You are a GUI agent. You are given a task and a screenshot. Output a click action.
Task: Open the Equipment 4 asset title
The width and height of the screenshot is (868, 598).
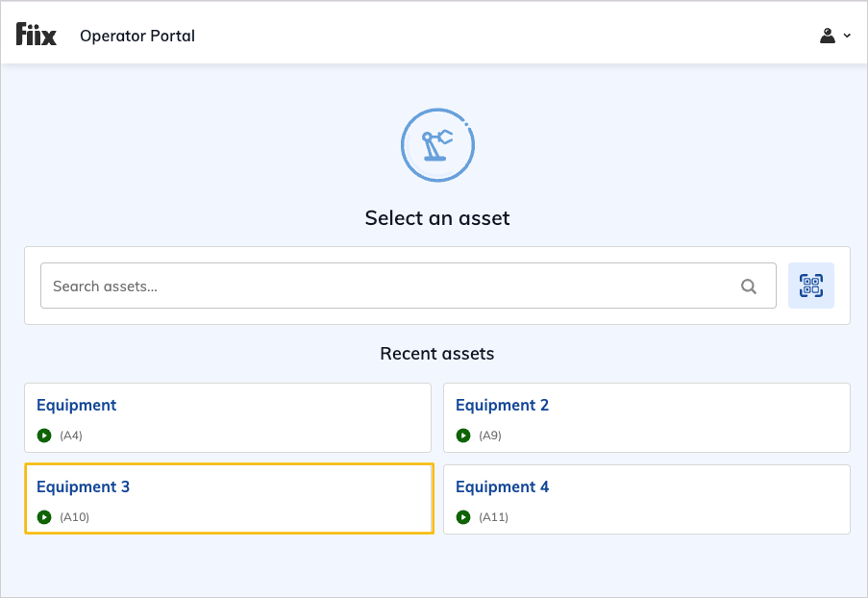tap(502, 486)
